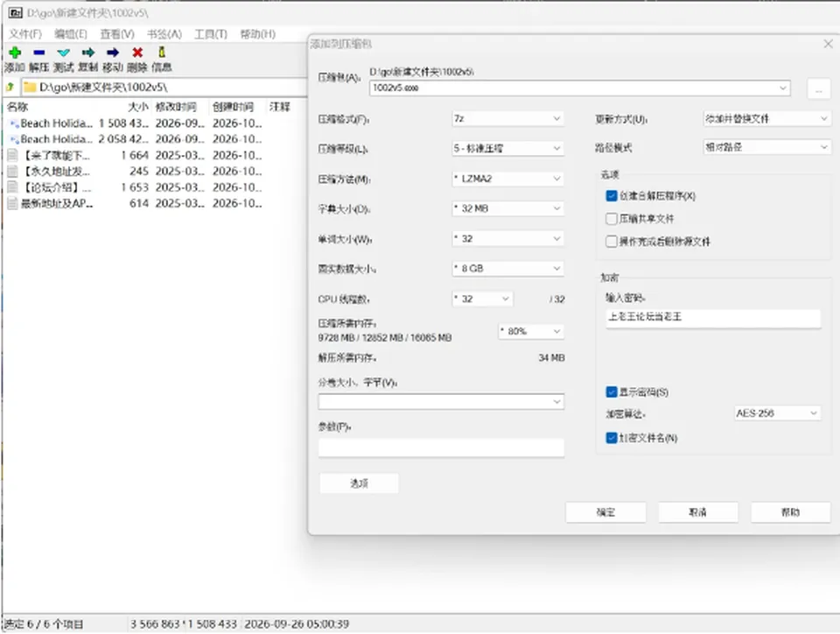Open the memory usage 80% dropdown
Viewport: 840px width, 634px height.
531,331
